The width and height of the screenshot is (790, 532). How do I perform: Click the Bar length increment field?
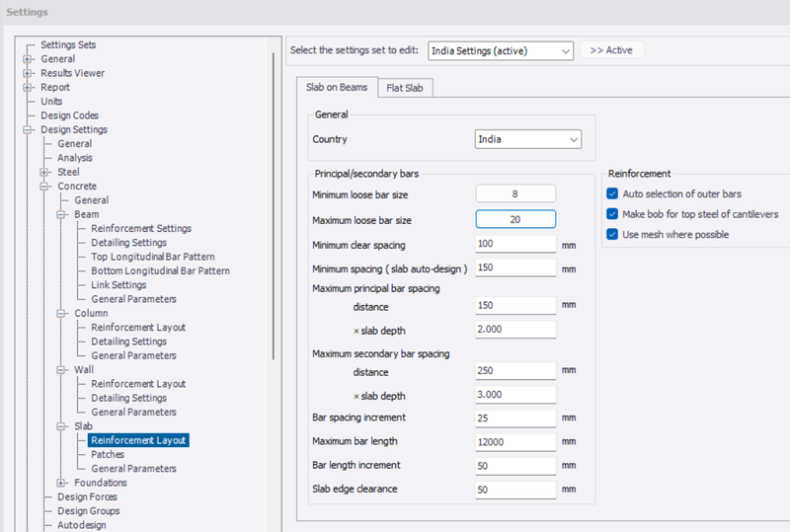(515, 466)
